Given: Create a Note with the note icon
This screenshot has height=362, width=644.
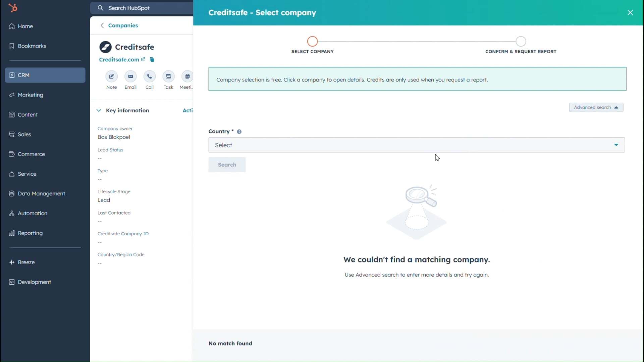Looking at the screenshot, I should (111, 76).
